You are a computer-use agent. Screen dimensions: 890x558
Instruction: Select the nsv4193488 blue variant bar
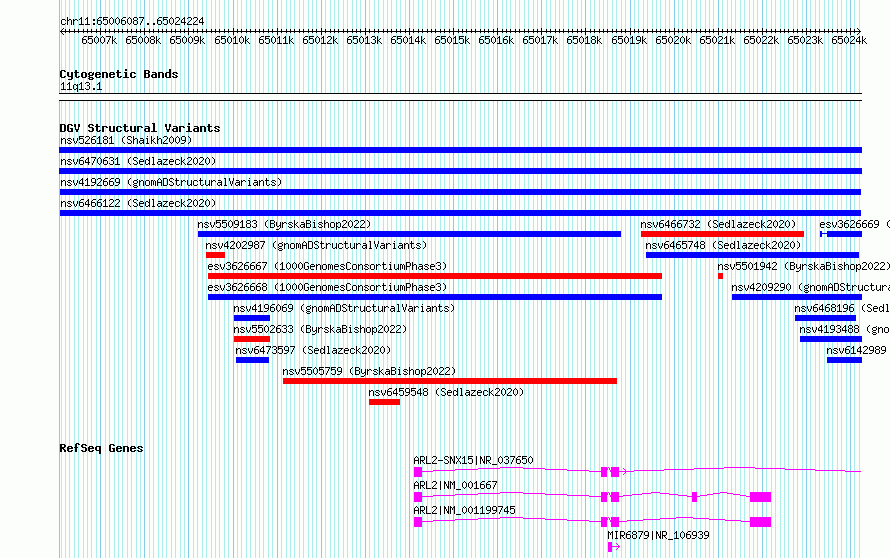coord(831,339)
